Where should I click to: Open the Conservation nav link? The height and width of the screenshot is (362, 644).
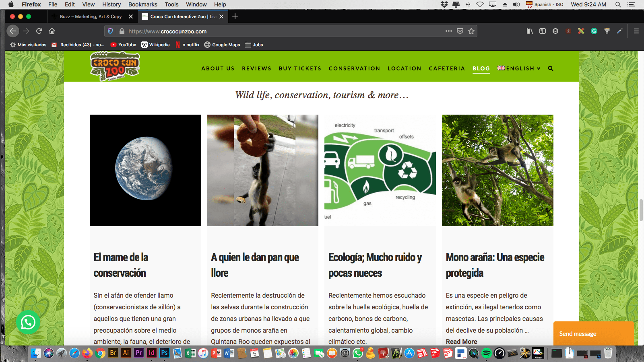point(354,68)
